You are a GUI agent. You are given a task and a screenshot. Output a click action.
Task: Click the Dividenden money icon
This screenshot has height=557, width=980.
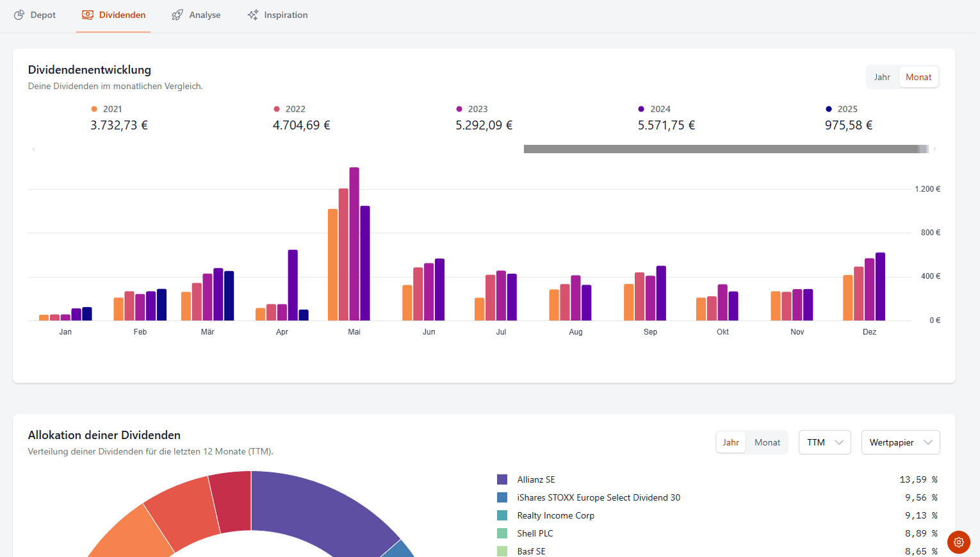point(88,15)
